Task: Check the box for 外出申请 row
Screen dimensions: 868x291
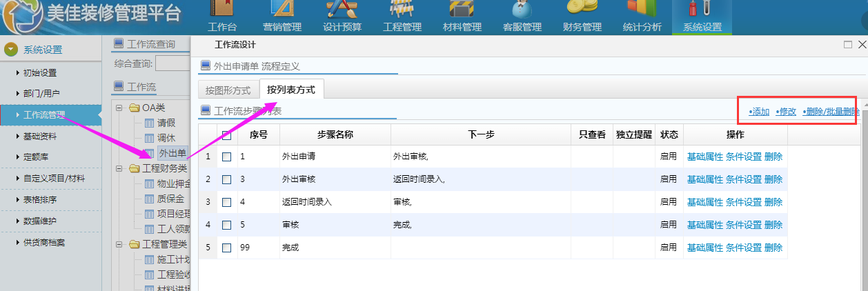Action: [x=227, y=157]
